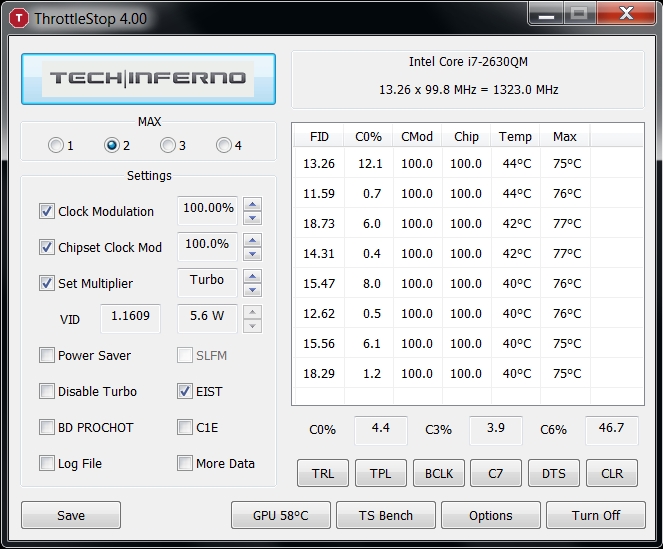The image size is (663, 549).
Task: Click the 13.26 x 99.8 MHz frequency readout
Action: (468, 90)
